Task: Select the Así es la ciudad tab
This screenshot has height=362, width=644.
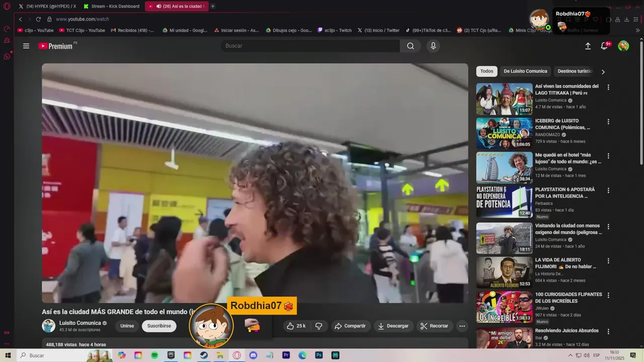Action: click(x=176, y=6)
